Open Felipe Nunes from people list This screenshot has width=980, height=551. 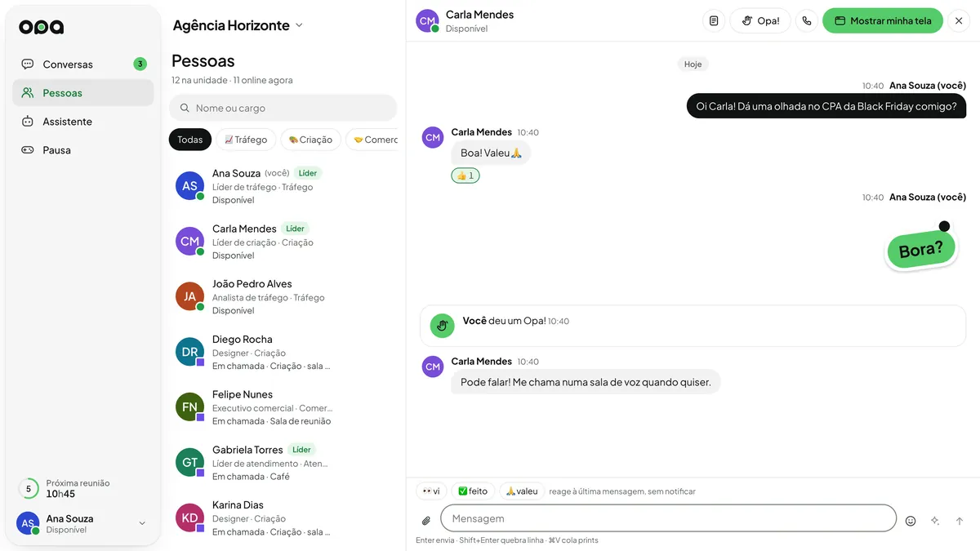click(x=283, y=407)
